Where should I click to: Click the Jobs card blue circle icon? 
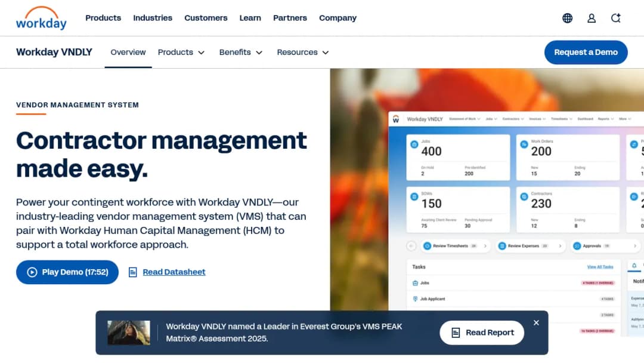click(x=414, y=144)
